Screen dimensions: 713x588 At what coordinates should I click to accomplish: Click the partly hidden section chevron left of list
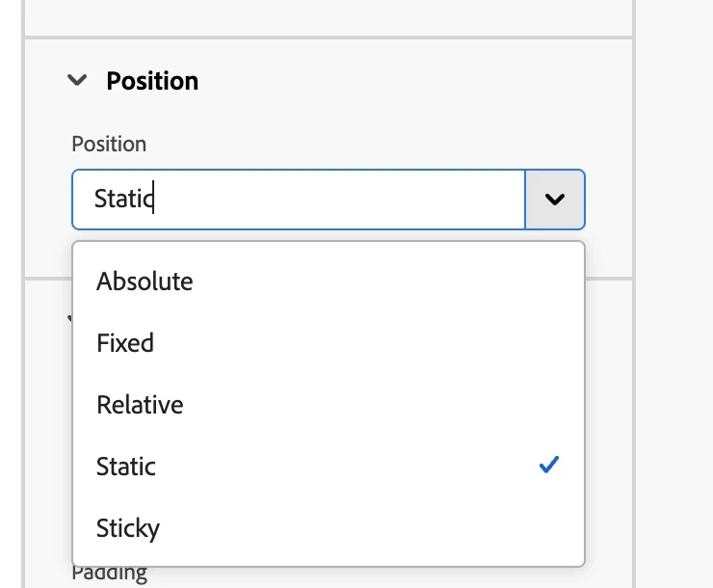point(67,317)
